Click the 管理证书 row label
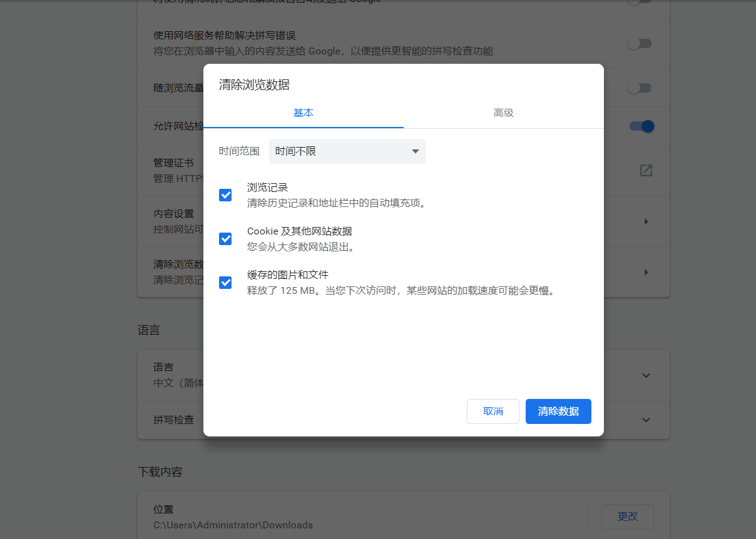The image size is (756, 539). [173, 163]
